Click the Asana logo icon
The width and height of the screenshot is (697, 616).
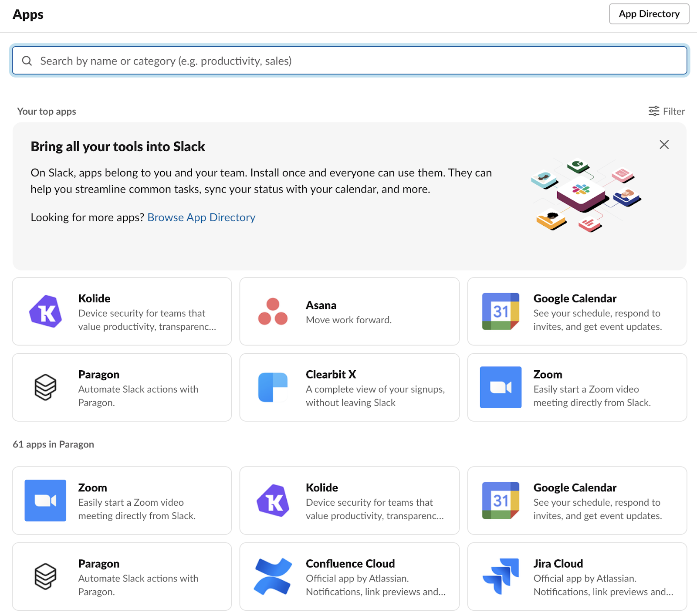tap(273, 311)
